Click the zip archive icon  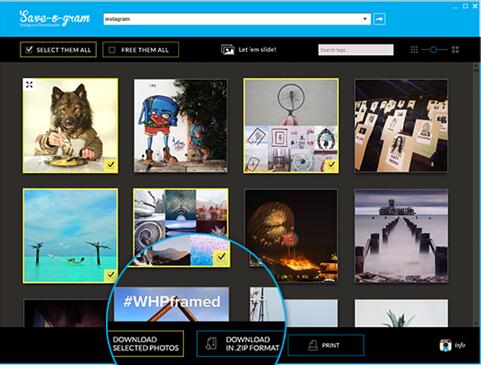pos(211,344)
